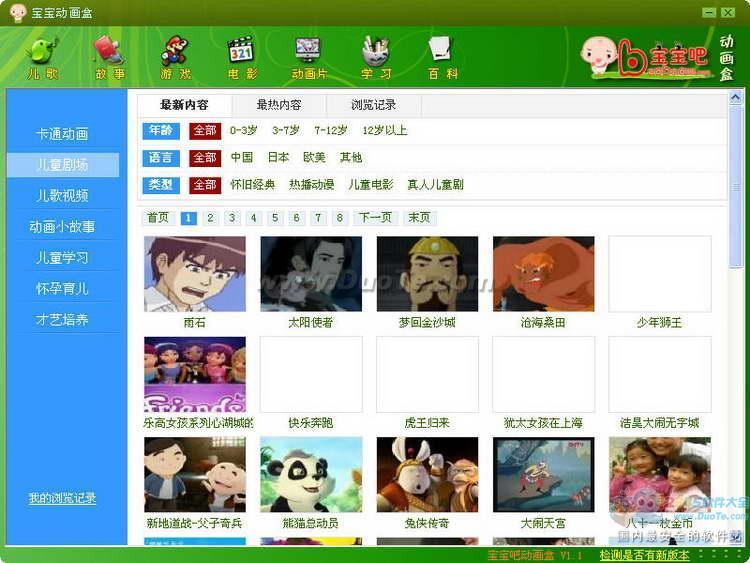Switch to the 浏览记录 tab
This screenshot has height=563, width=750.
point(374,105)
